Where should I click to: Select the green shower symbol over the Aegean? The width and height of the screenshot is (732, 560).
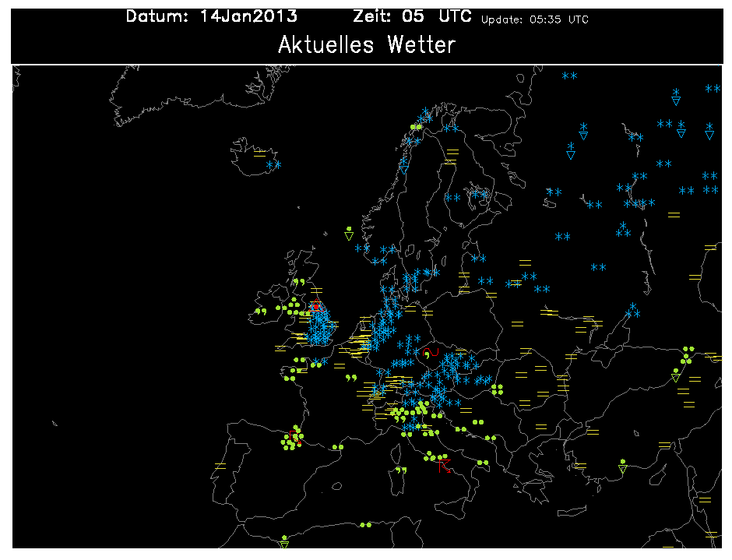tap(622, 465)
